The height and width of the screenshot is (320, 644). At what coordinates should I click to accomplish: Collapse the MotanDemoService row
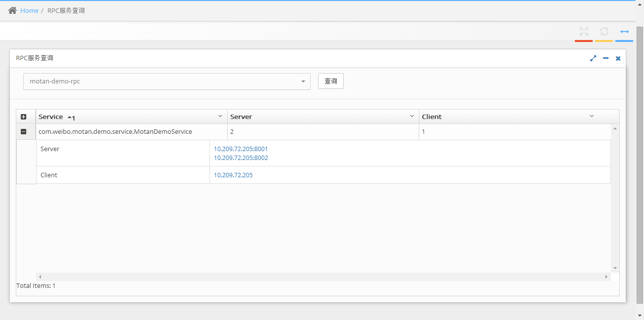23,132
